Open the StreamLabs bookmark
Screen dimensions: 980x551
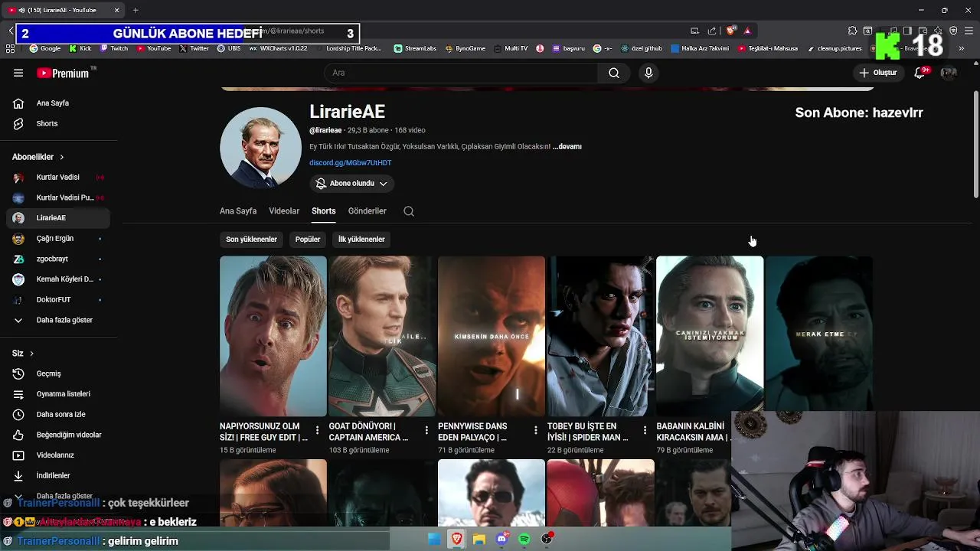click(x=415, y=48)
